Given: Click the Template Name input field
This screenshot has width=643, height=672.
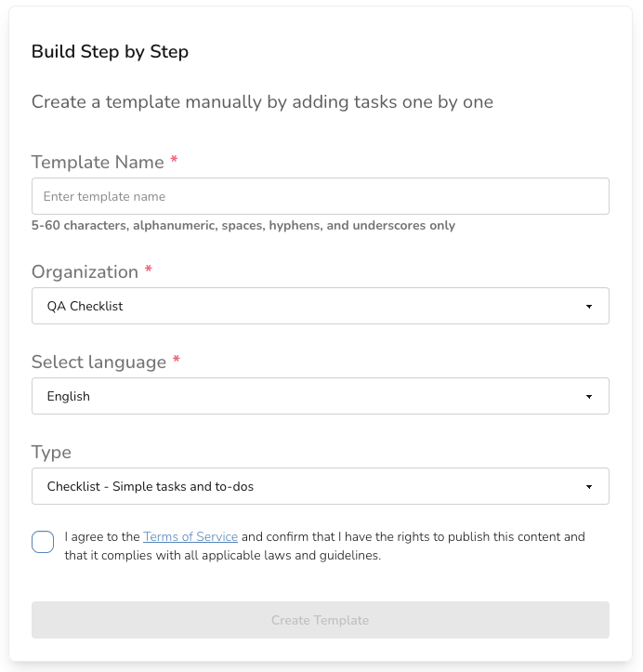Looking at the screenshot, I should coord(320,197).
